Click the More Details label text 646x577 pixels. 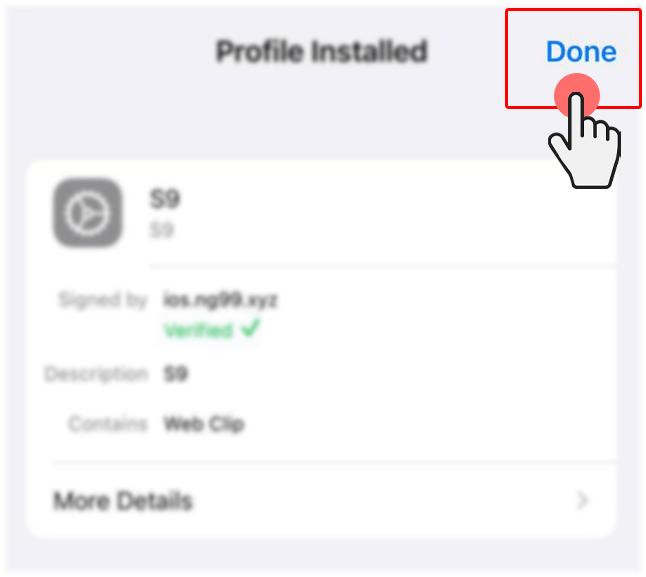click(x=123, y=501)
